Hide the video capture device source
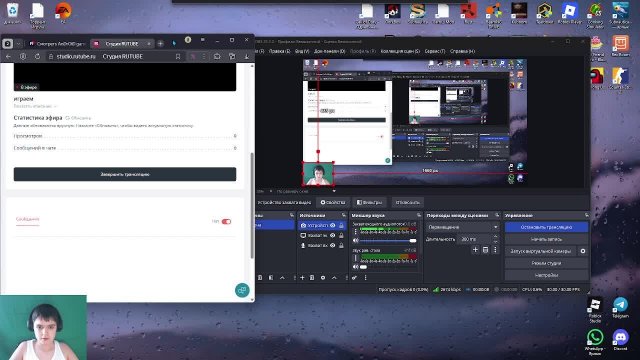 coord(333,225)
